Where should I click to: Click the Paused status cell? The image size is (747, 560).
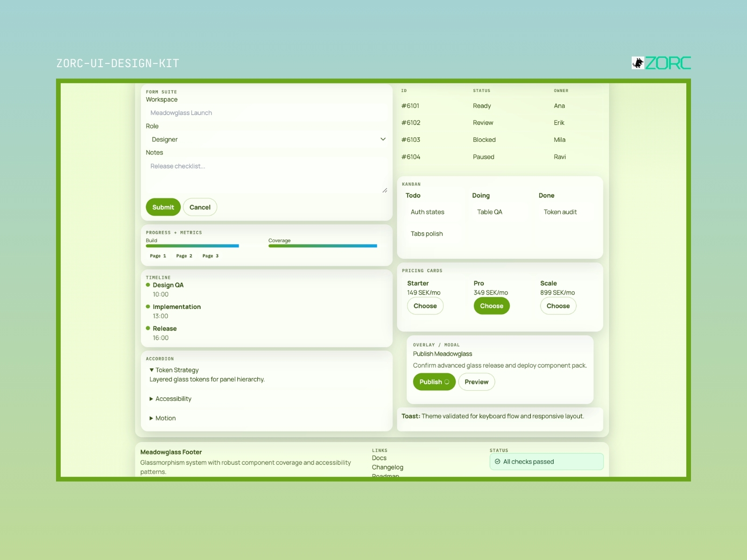(x=484, y=157)
